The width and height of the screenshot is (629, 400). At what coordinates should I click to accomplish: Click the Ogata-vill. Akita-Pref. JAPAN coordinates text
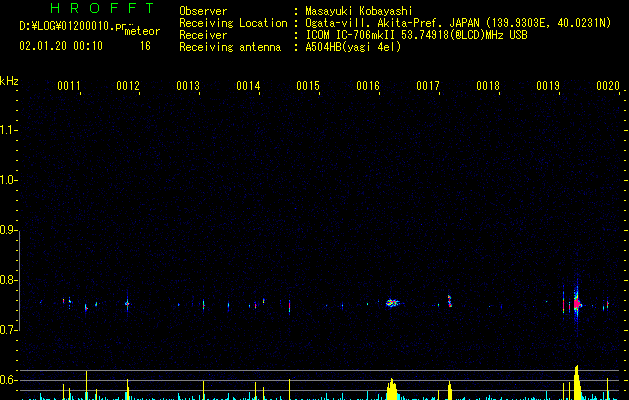[458, 23]
